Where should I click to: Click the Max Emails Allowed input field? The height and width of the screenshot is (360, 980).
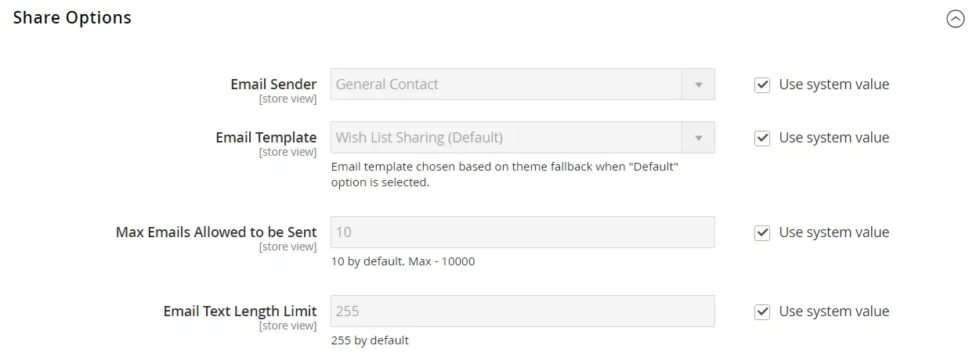coord(523,232)
